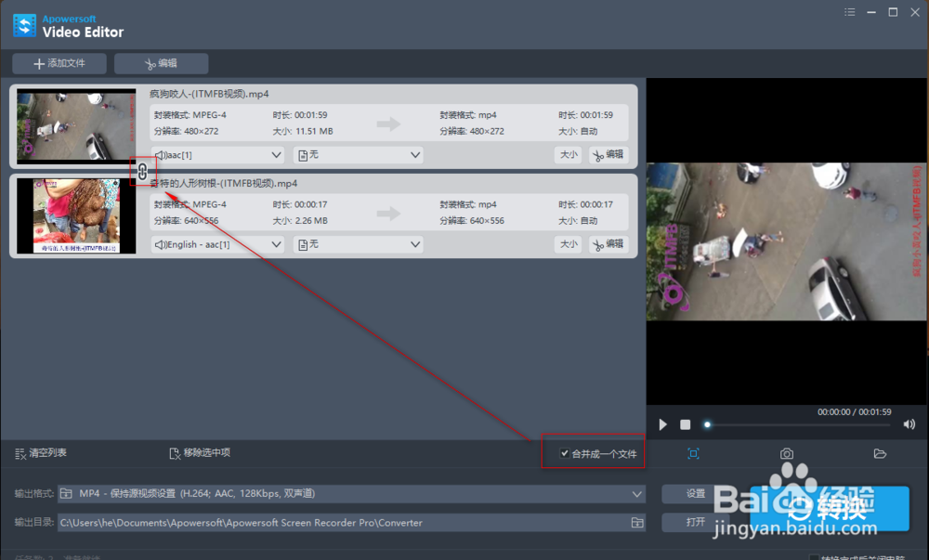This screenshot has height=560, width=929.
Task: Click the Apowersoft Video Editor logo icon
Action: click(x=24, y=25)
